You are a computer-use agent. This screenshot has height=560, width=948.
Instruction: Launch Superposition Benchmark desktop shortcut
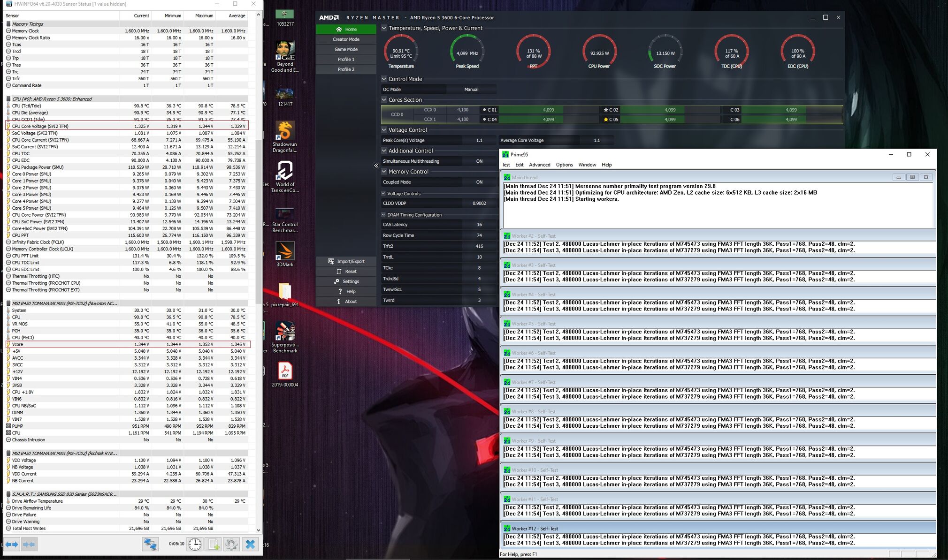pos(285,337)
